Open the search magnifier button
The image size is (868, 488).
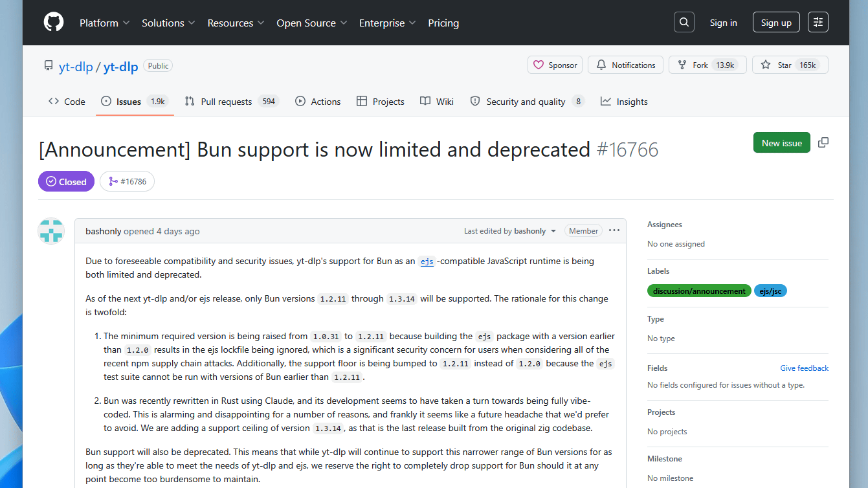click(684, 23)
